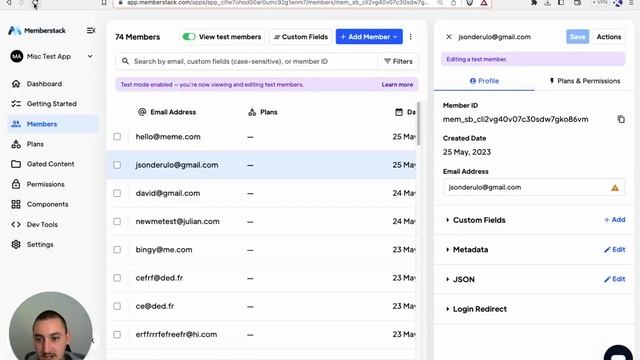Switch to the Profile tab
This screenshot has width=640, height=360.
pos(484,81)
